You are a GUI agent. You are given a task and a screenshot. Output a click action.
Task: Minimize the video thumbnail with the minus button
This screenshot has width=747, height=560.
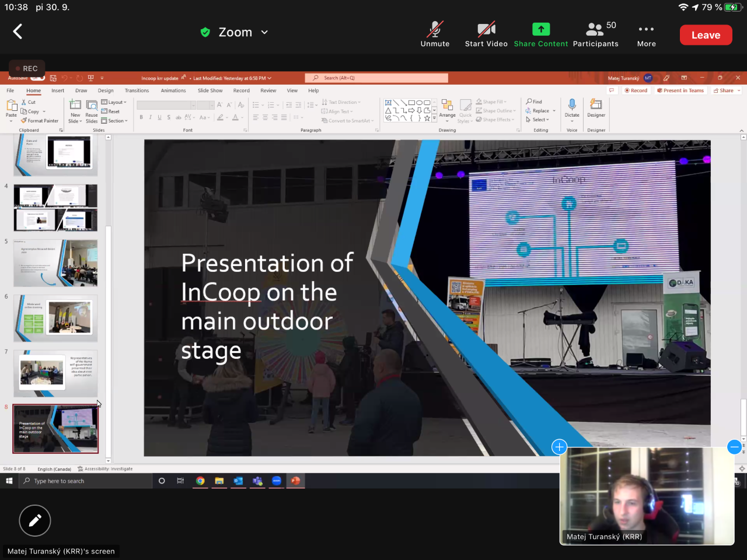click(x=734, y=447)
